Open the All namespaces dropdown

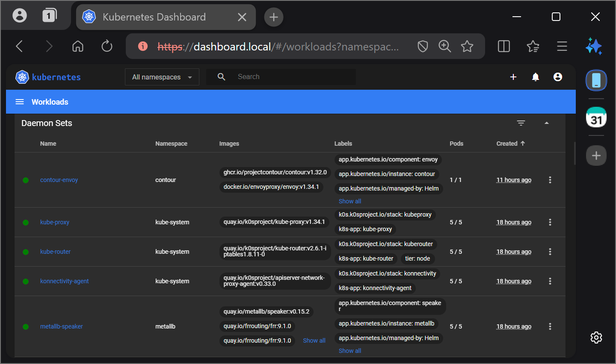(162, 77)
